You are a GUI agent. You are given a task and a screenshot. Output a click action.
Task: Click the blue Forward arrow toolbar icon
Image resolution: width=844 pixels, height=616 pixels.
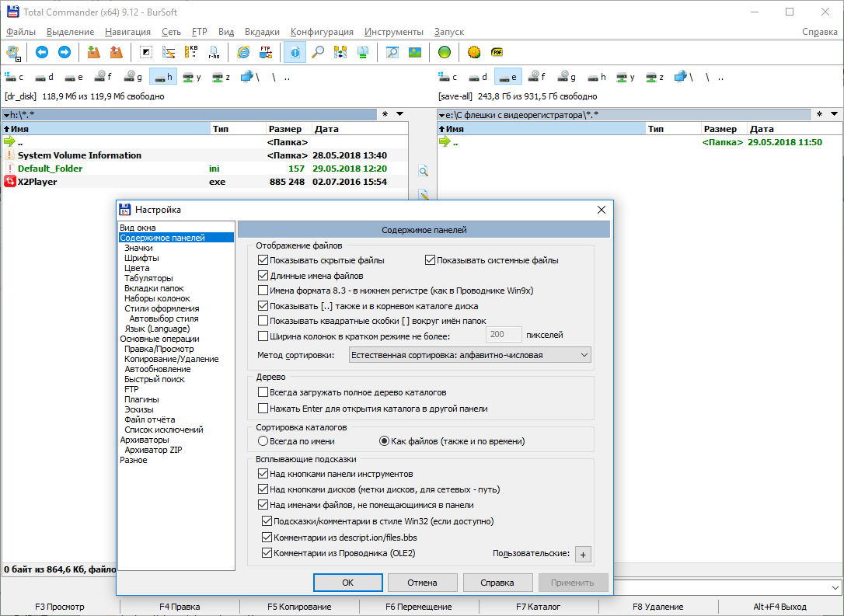point(65,52)
